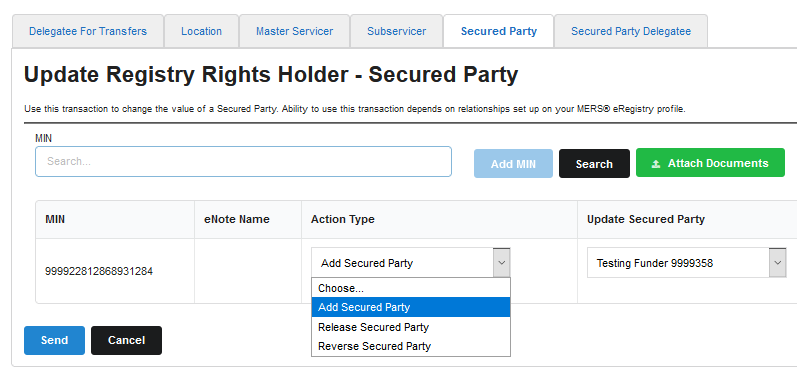Go to the Master Servicer tab
The height and width of the screenshot is (388, 797).
point(294,32)
